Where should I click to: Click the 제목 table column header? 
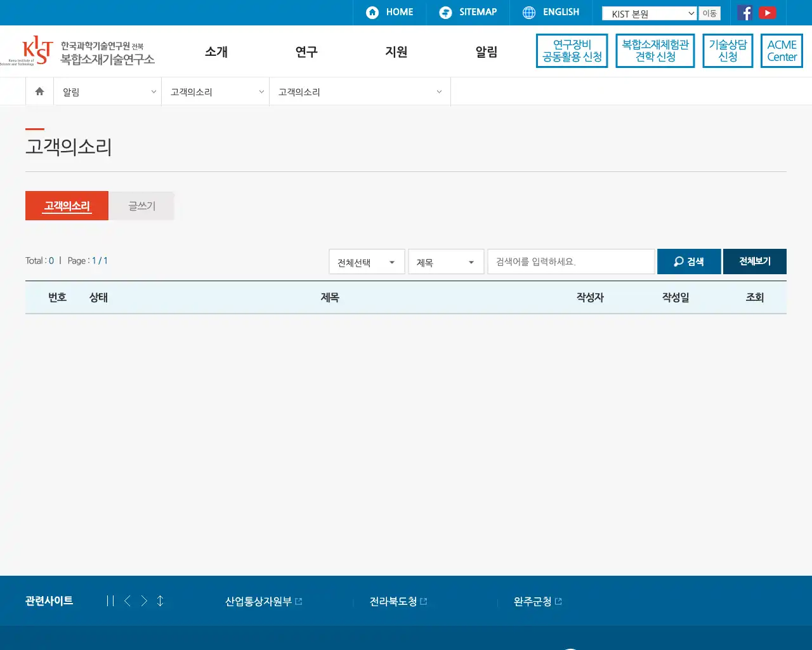[x=330, y=297]
